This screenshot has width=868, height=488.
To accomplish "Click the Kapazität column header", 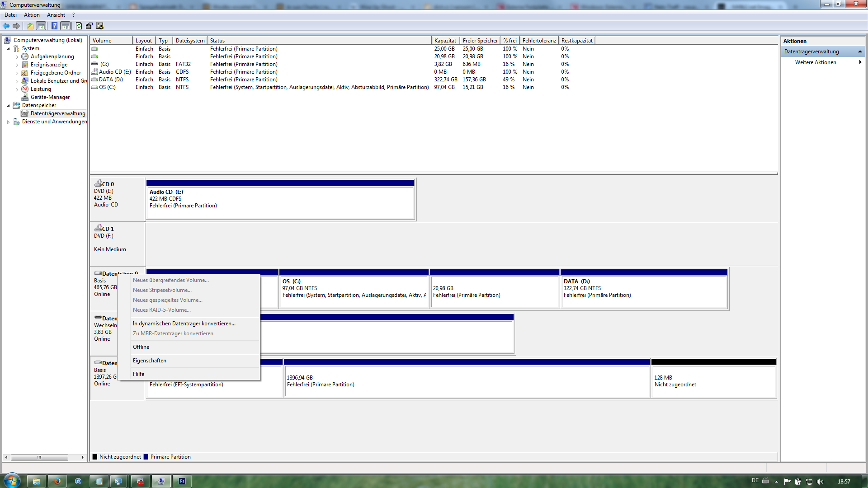I will 445,41.
